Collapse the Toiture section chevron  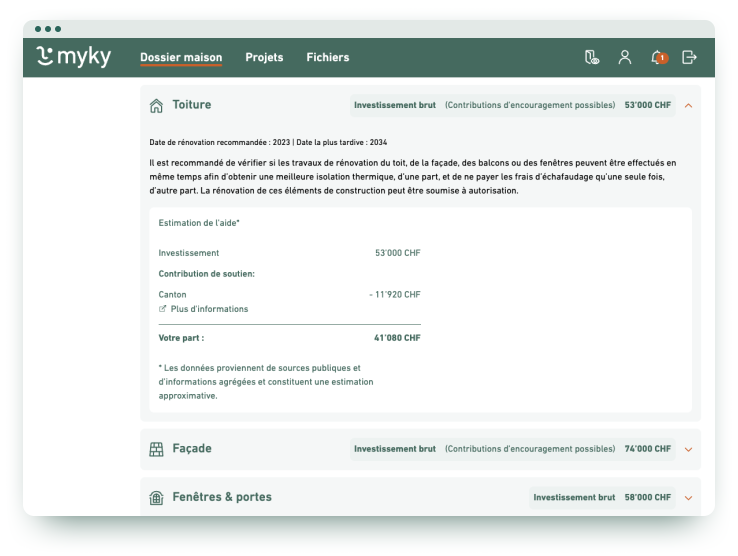pyautogui.click(x=689, y=105)
